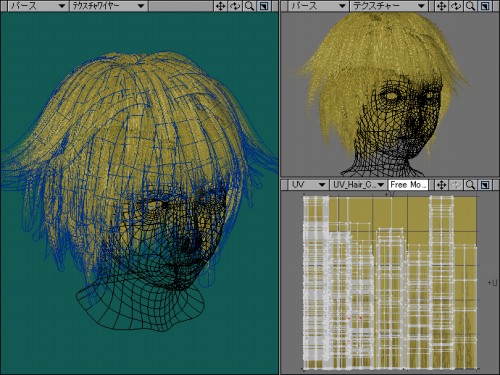Maximize the top-right texture viewport
The width and height of the screenshot is (500, 375).
pyautogui.click(x=485, y=6)
